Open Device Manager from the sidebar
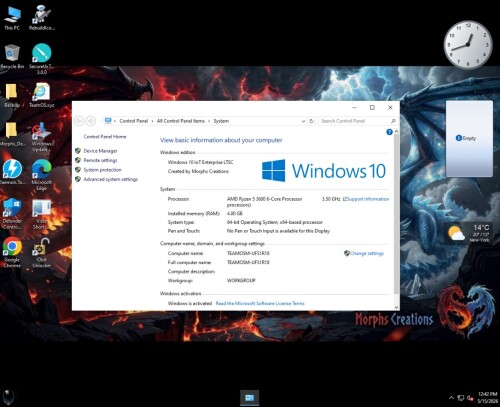 (x=100, y=151)
